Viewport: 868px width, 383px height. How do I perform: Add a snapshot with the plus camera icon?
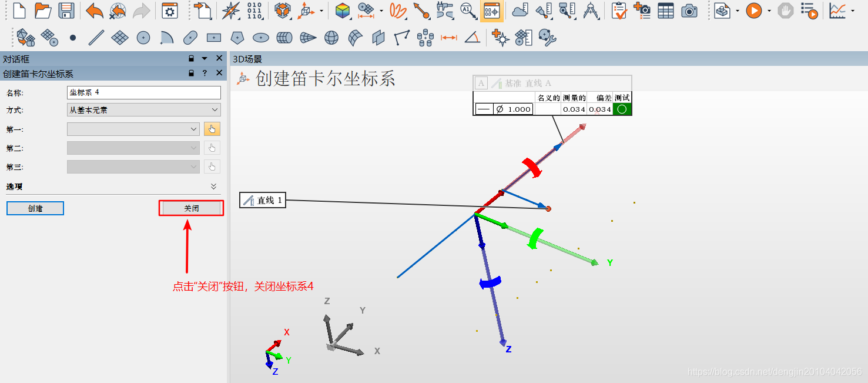click(642, 10)
